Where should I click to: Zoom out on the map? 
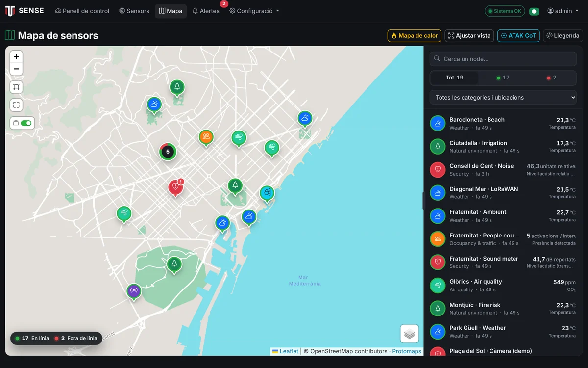(x=16, y=69)
